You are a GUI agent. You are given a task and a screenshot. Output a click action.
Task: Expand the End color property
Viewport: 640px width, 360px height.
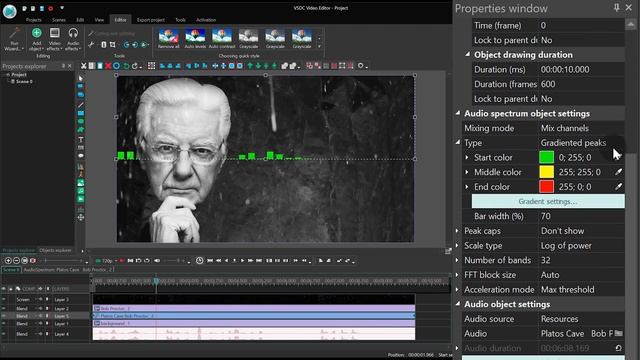(467, 187)
